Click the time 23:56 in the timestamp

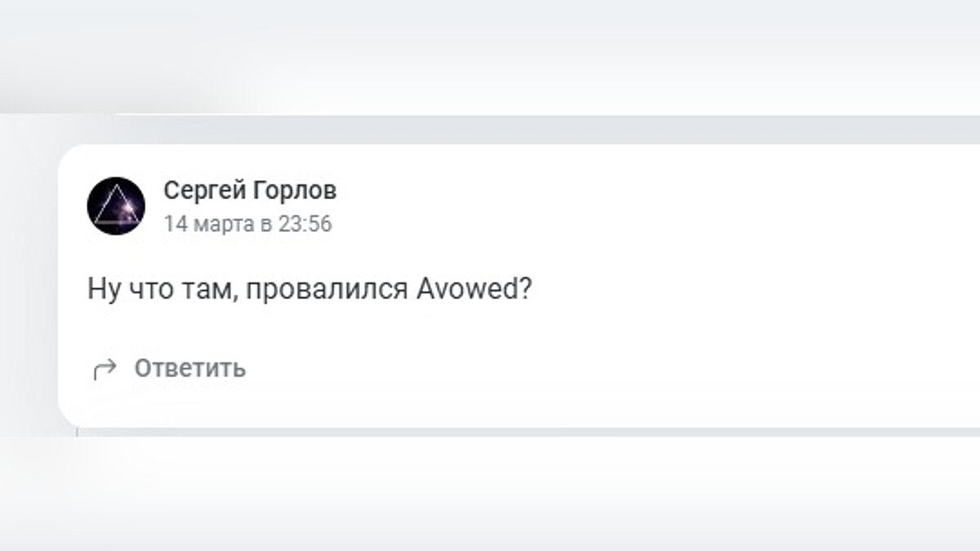305,224
